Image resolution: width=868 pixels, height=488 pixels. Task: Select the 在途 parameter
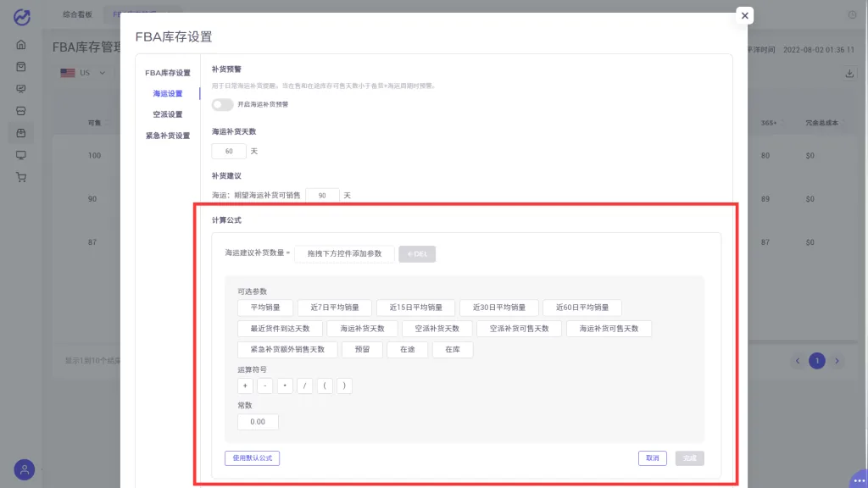[408, 350]
